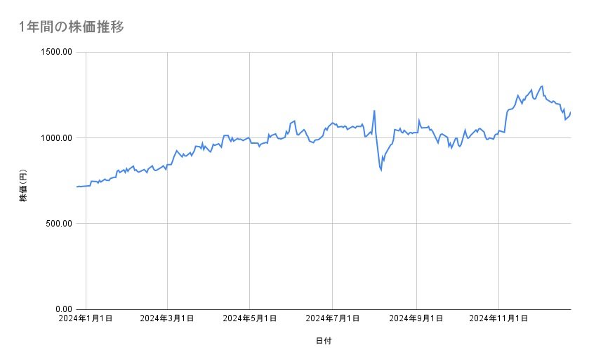Click the 2024年11月1日 date label
589x364 pixels.
click(498, 318)
